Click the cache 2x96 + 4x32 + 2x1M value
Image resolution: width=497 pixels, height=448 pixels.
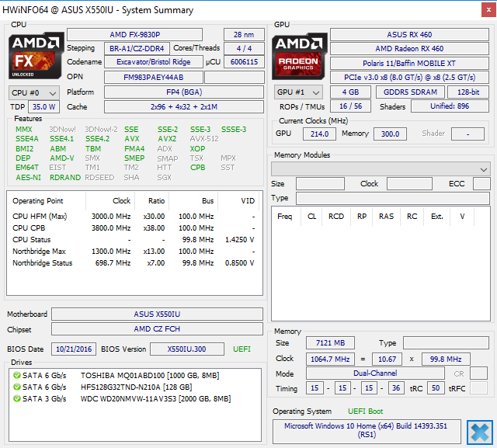[x=184, y=107]
